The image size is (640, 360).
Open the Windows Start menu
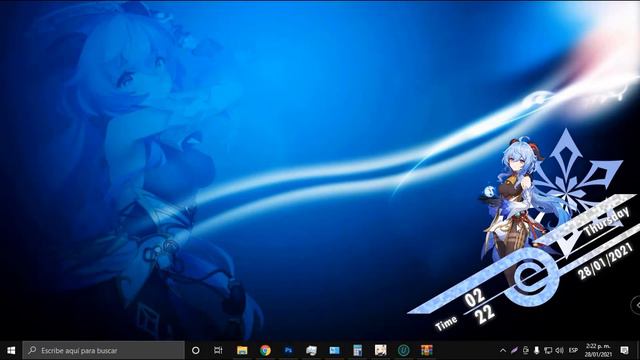11,350
